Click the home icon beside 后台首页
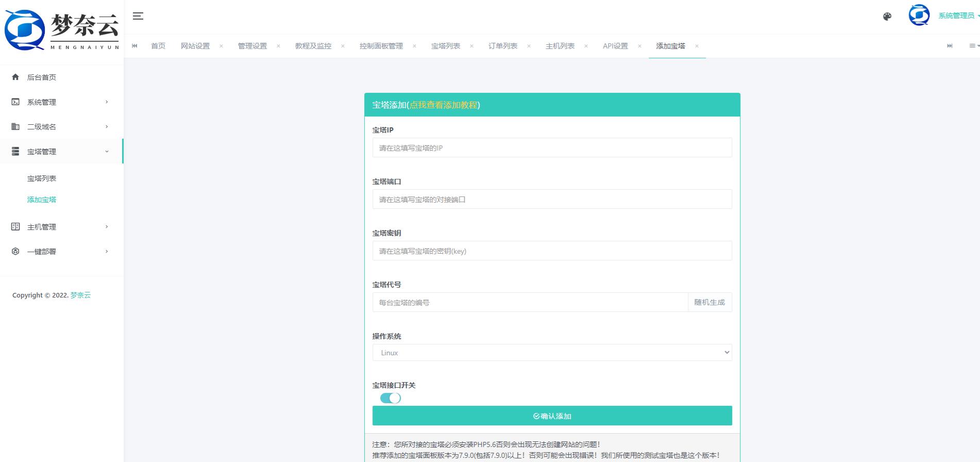The image size is (980, 462). pos(15,77)
